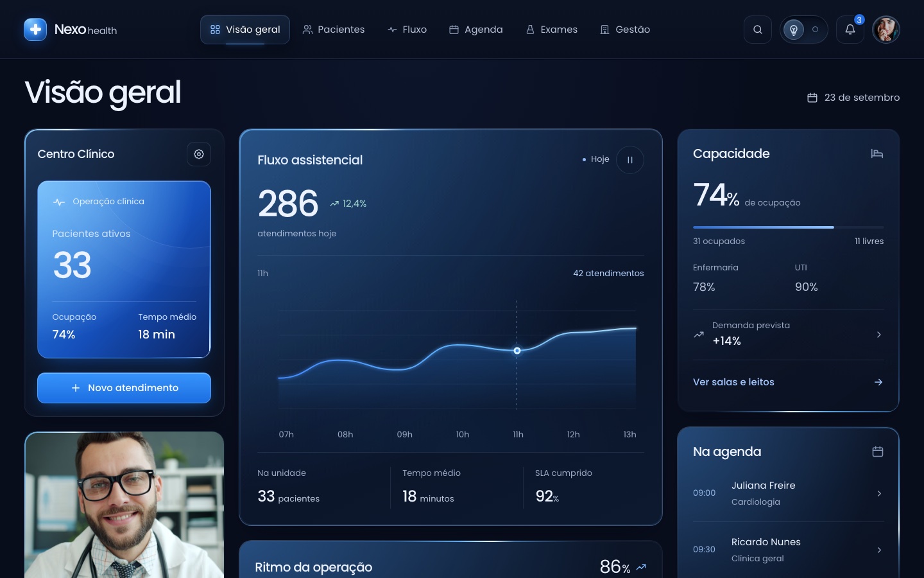This screenshot has width=924, height=578.
Task: Open notifications bell with badge 3
Action: pyautogui.click(x=850, y=30)
